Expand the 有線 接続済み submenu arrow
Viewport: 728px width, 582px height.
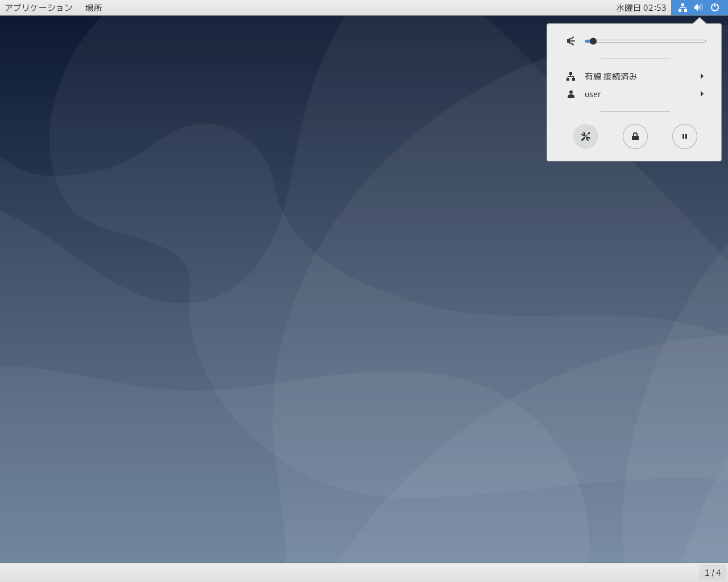702,76
